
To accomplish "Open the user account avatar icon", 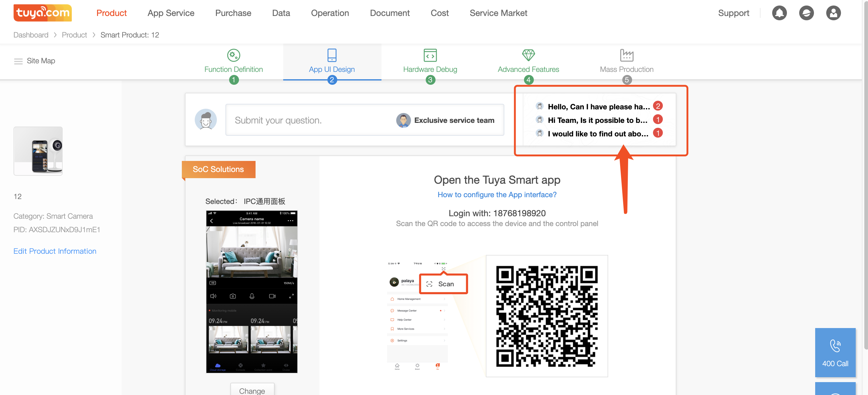I will [x=833, y=13].
